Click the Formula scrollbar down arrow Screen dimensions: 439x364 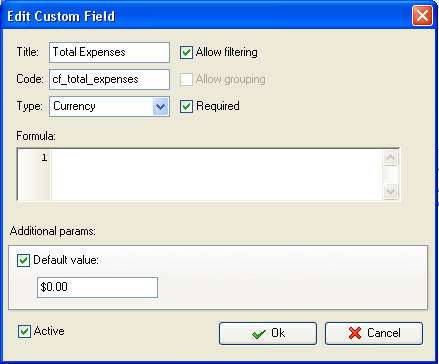[390, 192]
